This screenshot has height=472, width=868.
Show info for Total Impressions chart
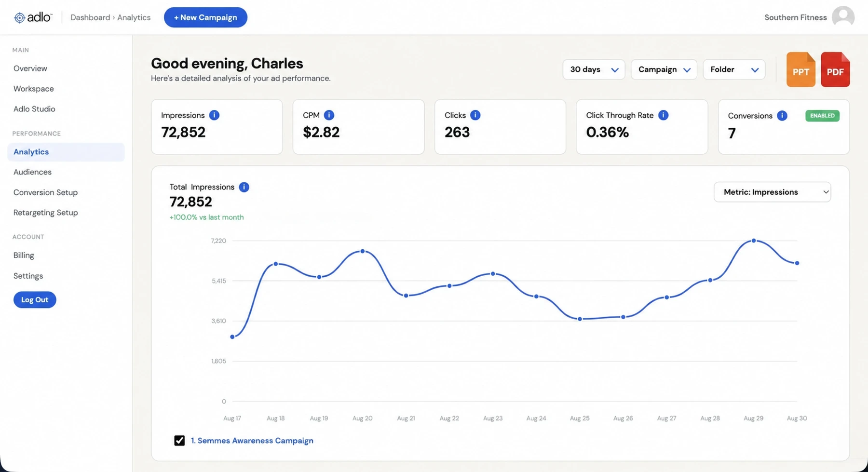click(x=244, y=187)
